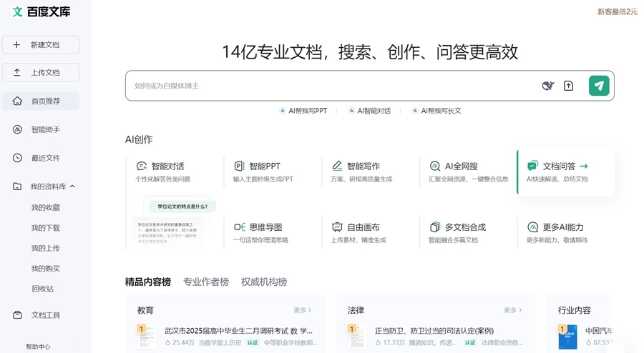This screenshot has width=644, height=353.
Task: Open 回收站 in sidebar
Action: click(43, 289)
